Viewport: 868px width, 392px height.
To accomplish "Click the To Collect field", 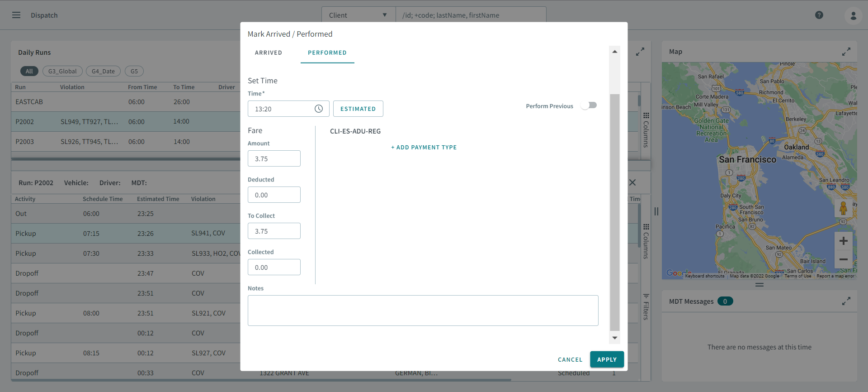I will click(274, 231).
